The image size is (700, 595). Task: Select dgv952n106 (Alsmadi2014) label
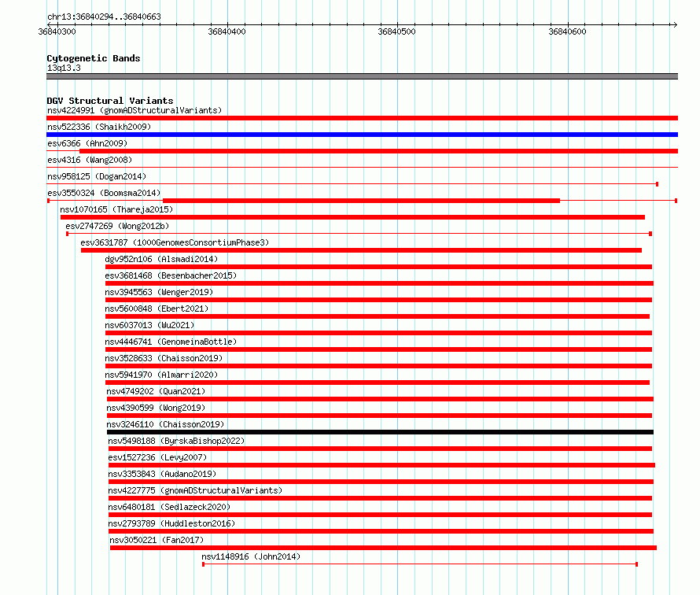(161, 259)
